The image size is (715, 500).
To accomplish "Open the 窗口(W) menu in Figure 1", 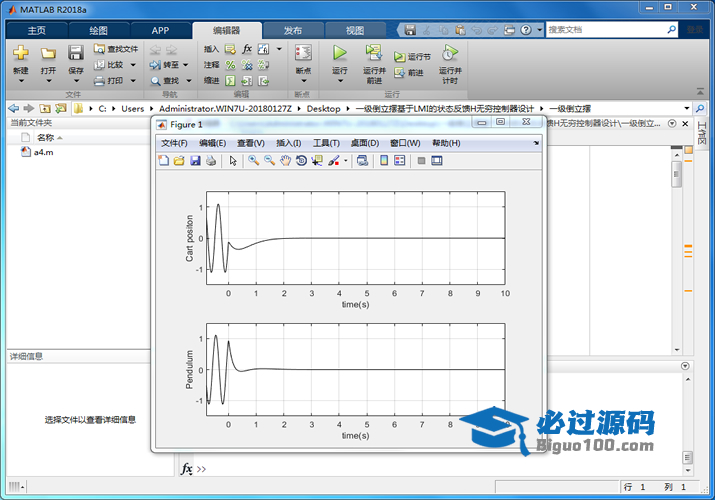I will pyautogui.click(x=405, y=143).
